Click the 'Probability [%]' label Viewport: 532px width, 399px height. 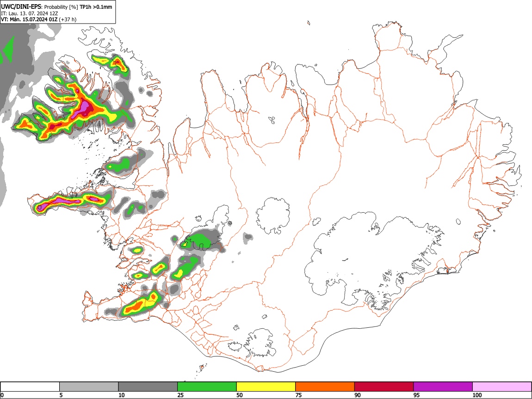click(61, 7)
